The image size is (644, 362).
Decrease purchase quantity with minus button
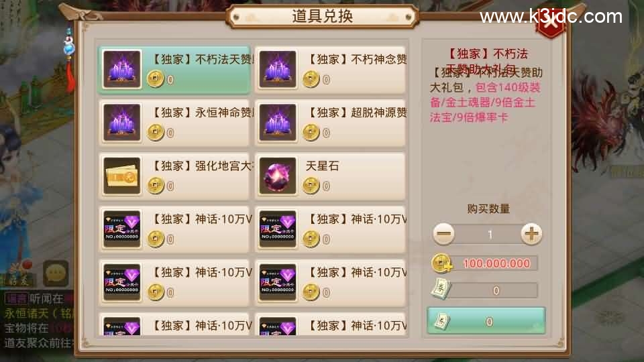[443, 234]
